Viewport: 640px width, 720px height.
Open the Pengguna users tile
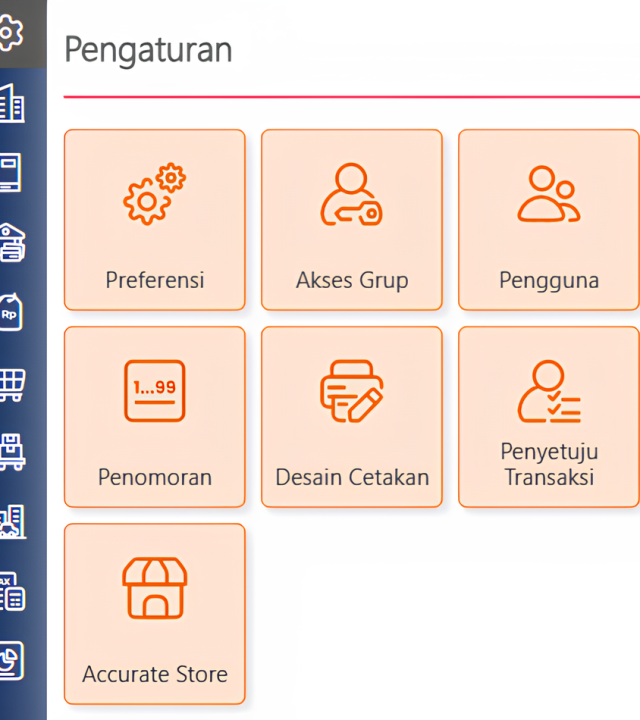[x=549, y=219]
